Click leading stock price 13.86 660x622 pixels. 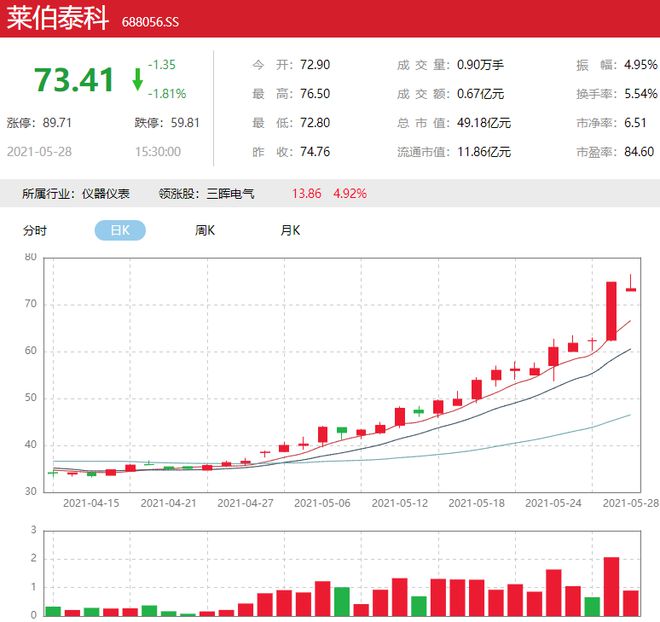pyautogui.click(x=306, y=194)
